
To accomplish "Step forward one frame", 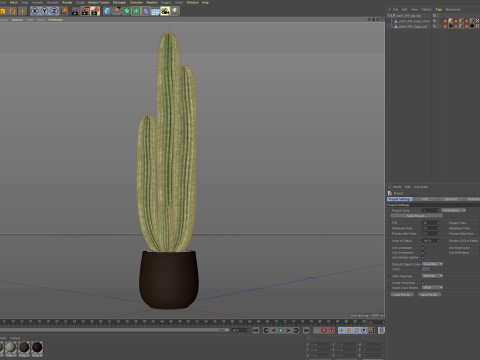I will (x=288, y=330).
